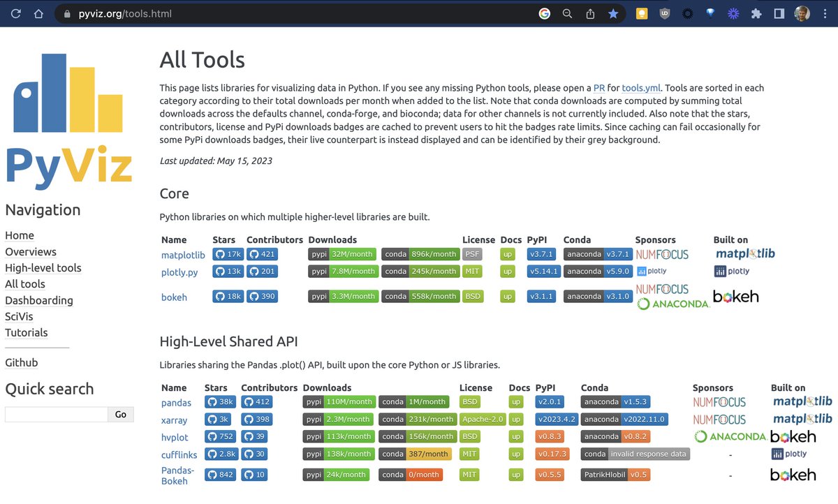Viewport: 838px width, 504px height.
Task: Click the blue bookmark star
Action: [613, 13]
